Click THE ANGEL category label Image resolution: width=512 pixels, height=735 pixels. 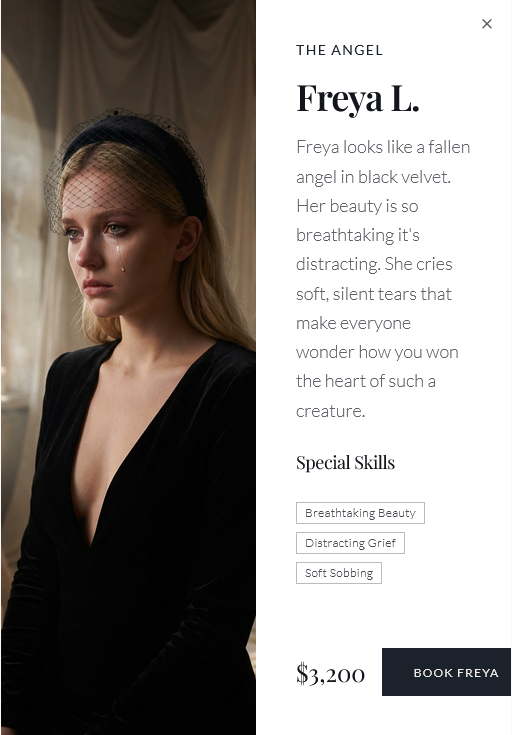point(339,50)
